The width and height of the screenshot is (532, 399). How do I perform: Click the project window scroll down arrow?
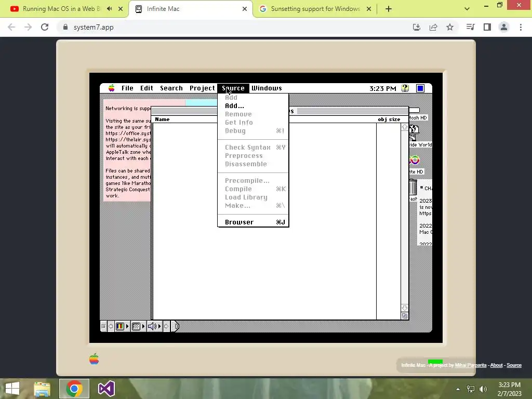point(404,308)
